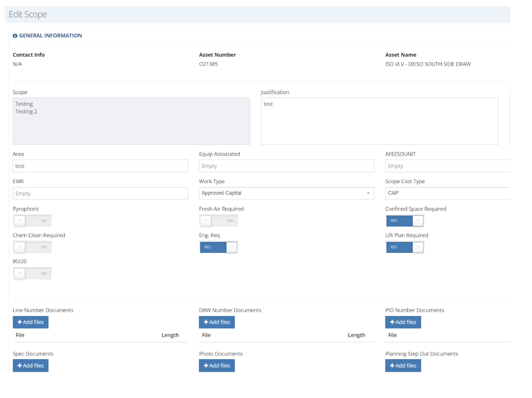
Task: Enable the Chem Clean Required switch
Action: 32,247
